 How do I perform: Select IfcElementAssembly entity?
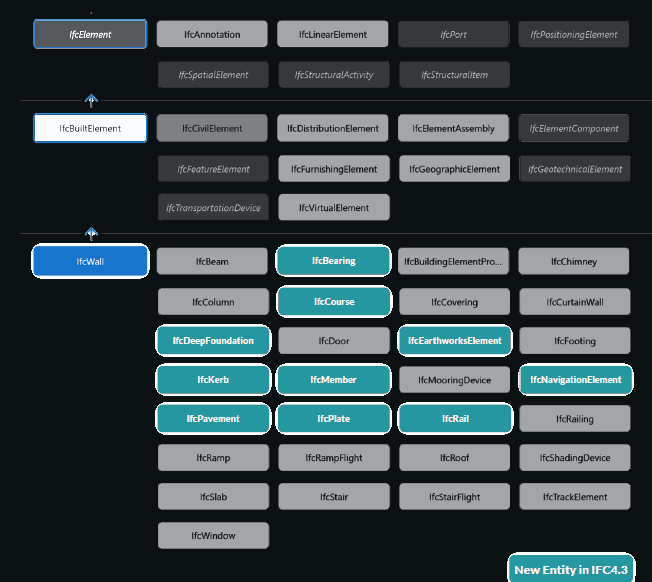pos(453,128)
